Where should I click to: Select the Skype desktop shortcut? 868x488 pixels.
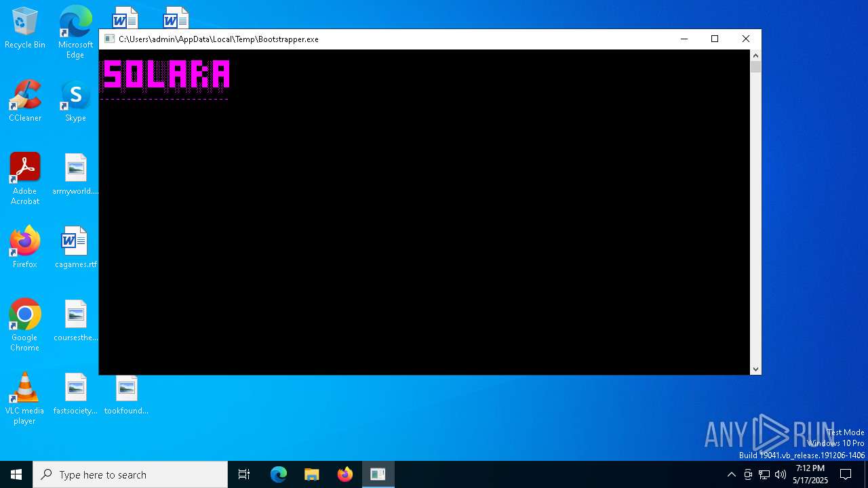pos(75,101)
